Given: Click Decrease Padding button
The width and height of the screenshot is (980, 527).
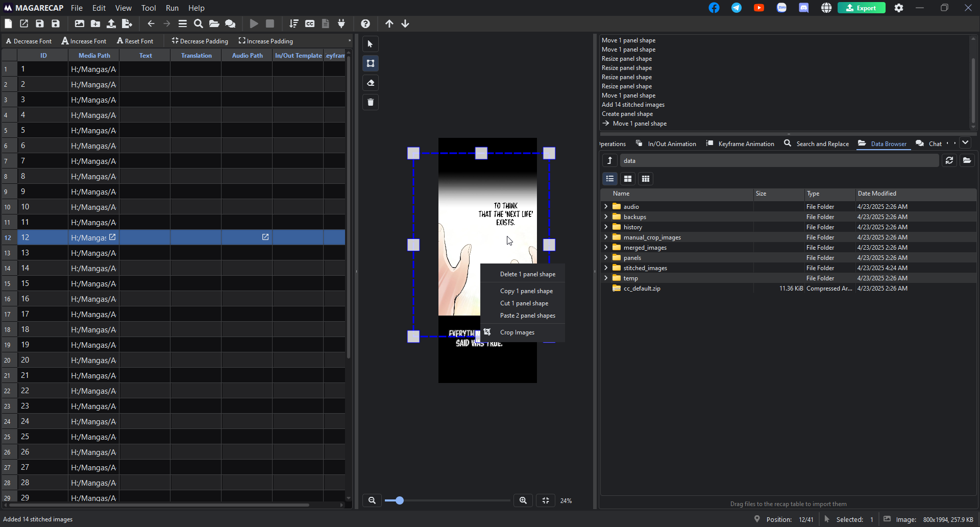Looking at the screenshot, I should click(200, 41).
